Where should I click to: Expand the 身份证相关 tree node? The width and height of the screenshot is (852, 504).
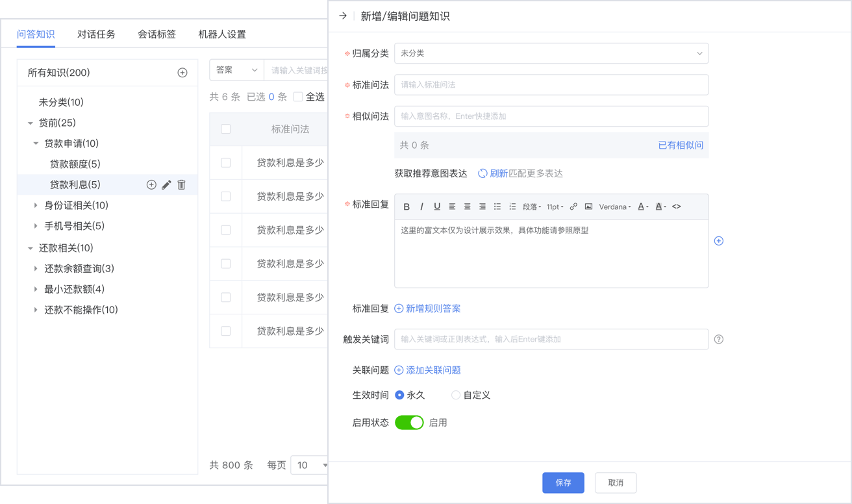[36, 205]
